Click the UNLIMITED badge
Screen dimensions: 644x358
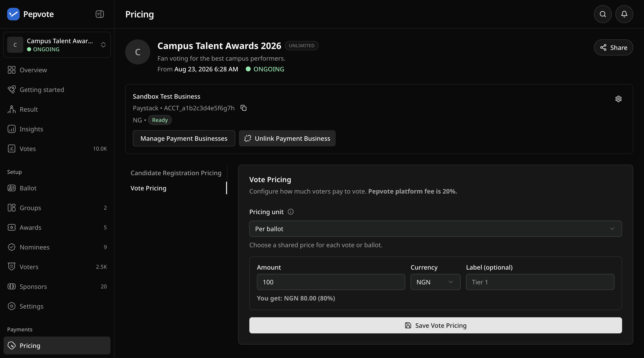pyautogui.click(x=301, y=45)
